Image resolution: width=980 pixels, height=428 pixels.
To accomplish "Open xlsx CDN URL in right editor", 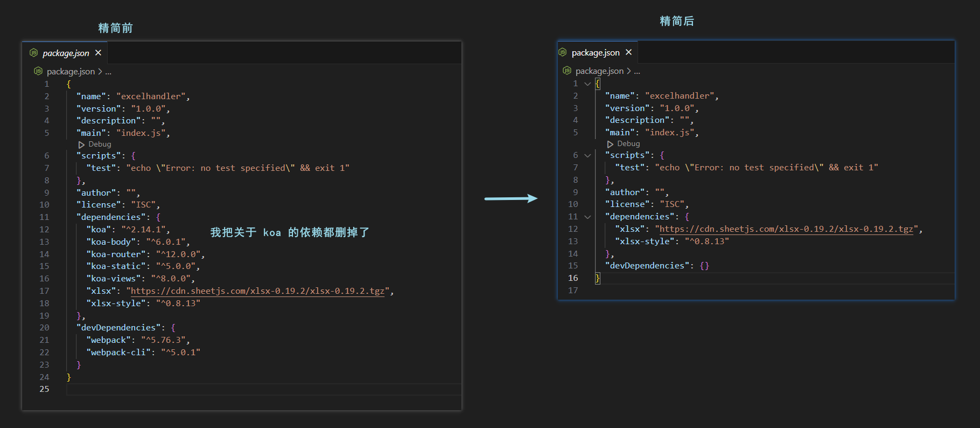I will point(787,229).
